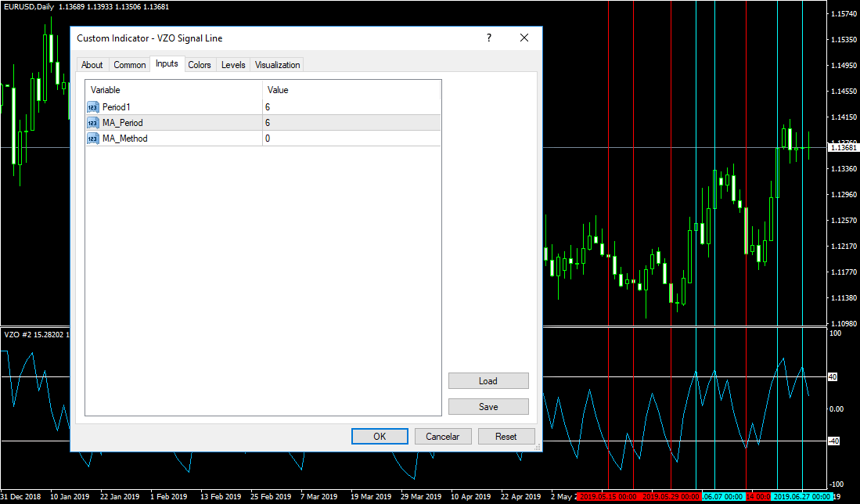This screenshot has width=860, height=504.
Task: Select the Period1 value cell
Action: (351, 107)
